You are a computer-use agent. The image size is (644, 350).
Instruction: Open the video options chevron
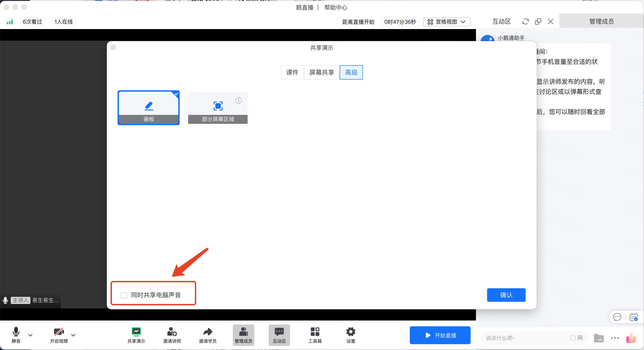[73, 335]
